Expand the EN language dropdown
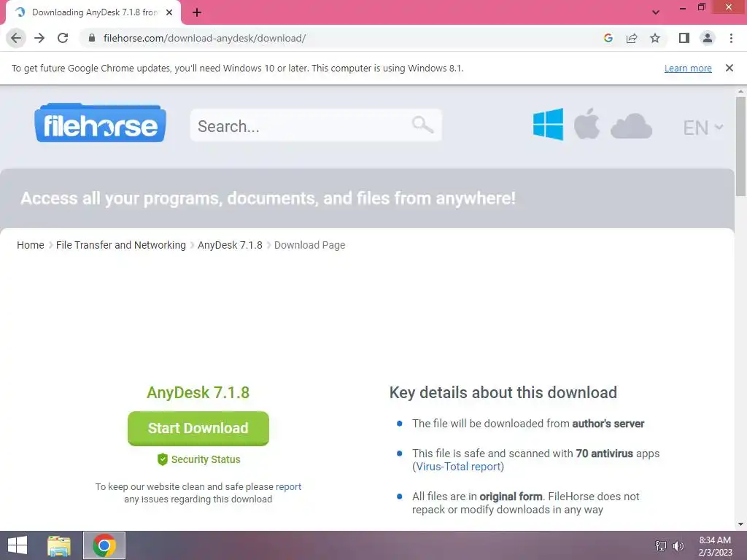The width and height of the screenshot is (747, 560). (703, 128)
